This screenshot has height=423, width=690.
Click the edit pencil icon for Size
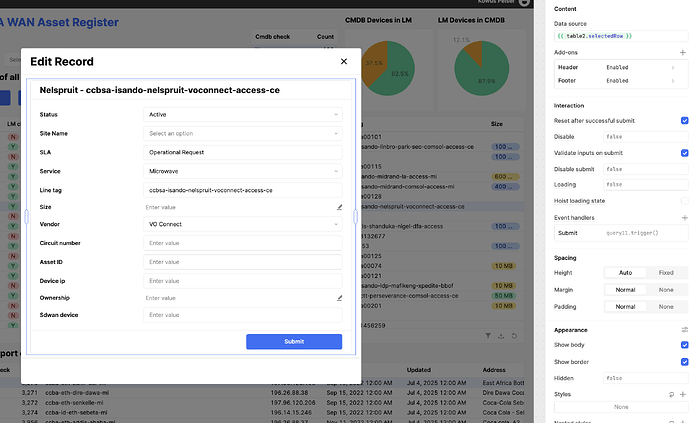340,207
